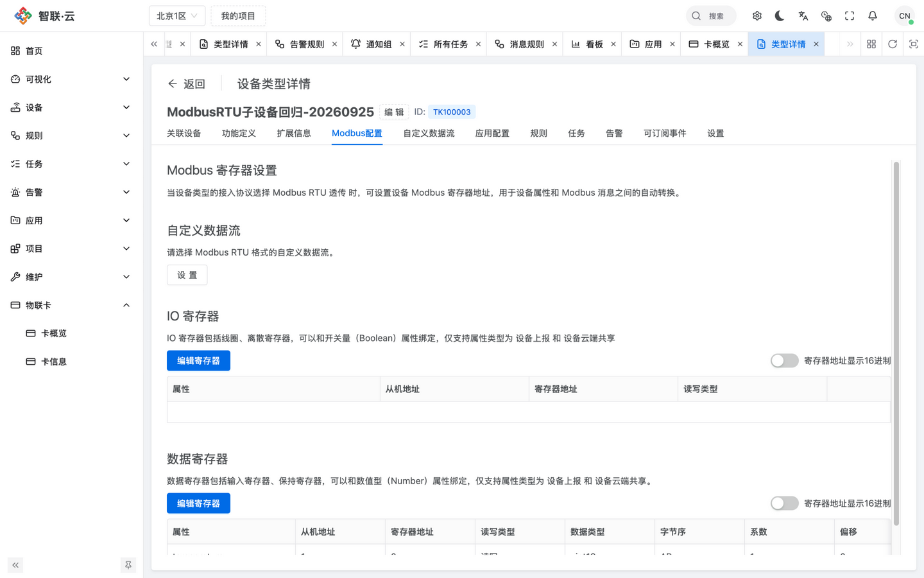Switch to dark mode with moon icon
Image resolution: width=924 pixels, height=578 pixels.
click(780, 16)
